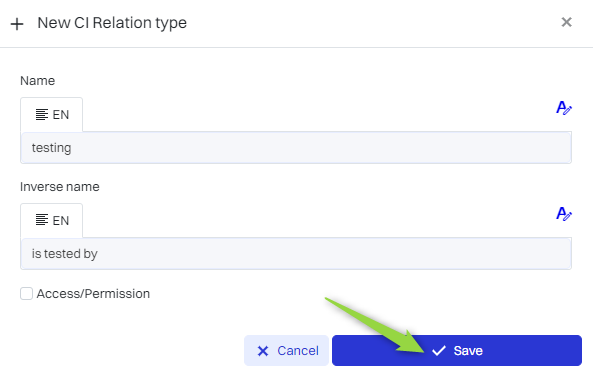This screenshot has height=376, width=593.
Task: Click the EN text in Name language tab
Action: point(61,115)
